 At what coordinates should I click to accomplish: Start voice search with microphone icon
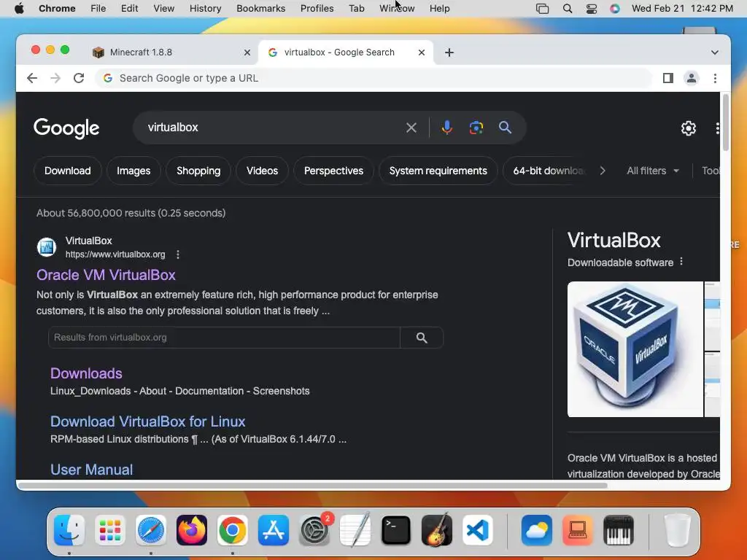[x=447, y=128]
